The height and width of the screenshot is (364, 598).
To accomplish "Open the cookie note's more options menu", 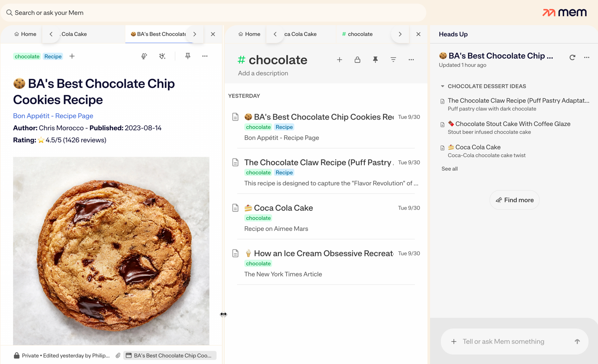I will tap(205, 56).
